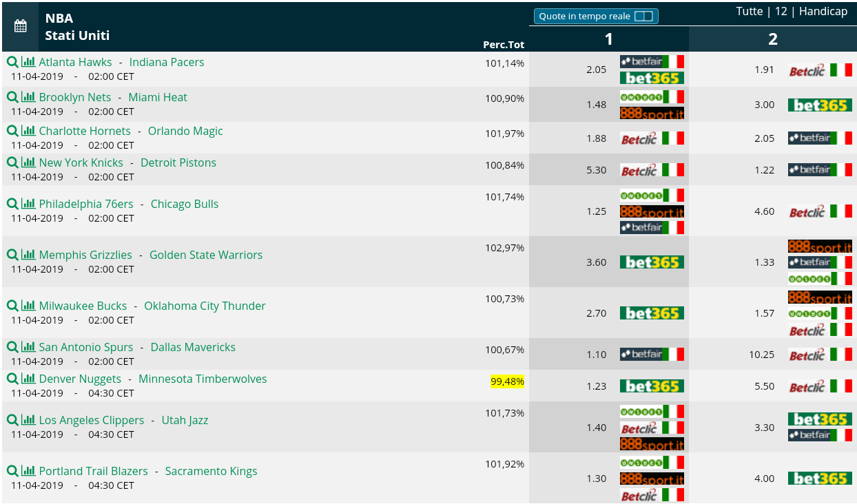Screen dimensions: 857x504
Task: Click column header 2 for away odds
Action: (x=773, y=39)
